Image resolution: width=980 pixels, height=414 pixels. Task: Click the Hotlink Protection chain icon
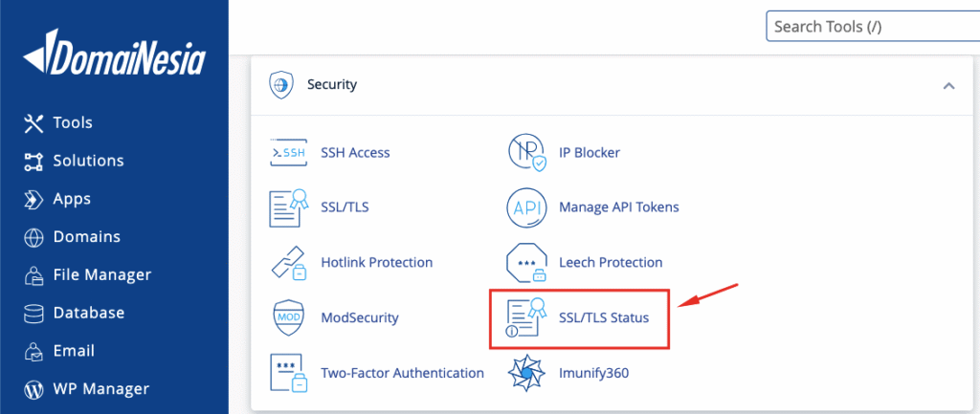coord(288,263)
